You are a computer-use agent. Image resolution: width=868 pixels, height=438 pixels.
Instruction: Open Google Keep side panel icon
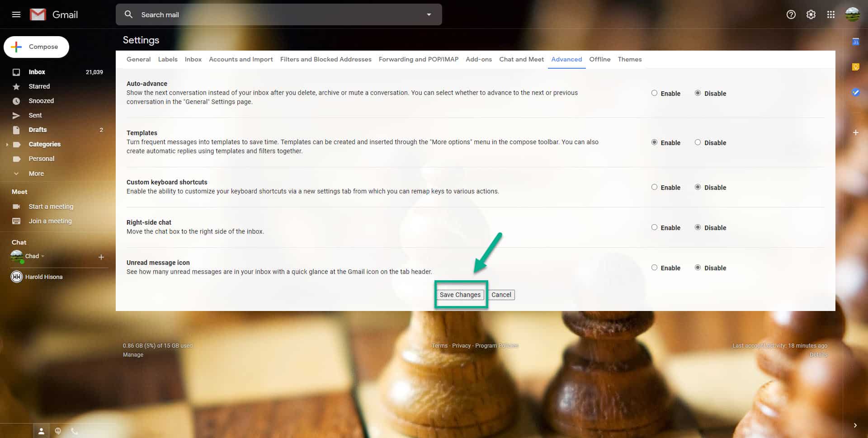[855, 67]
